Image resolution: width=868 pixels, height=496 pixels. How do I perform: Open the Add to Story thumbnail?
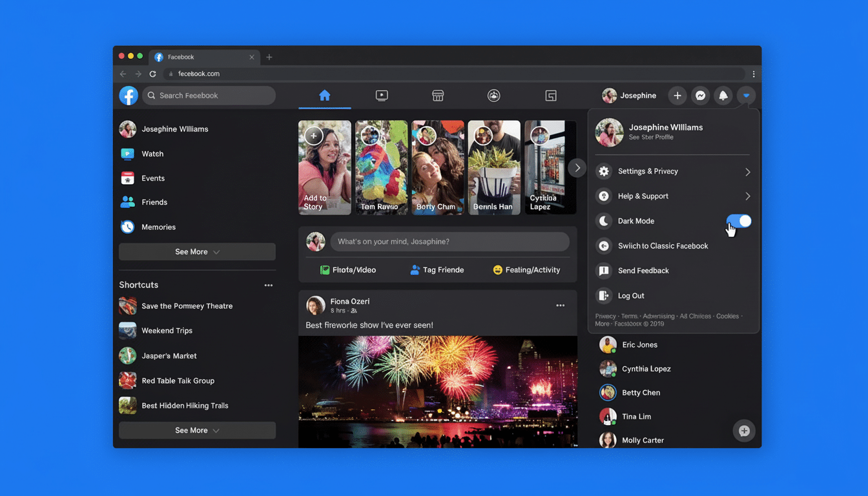(x=325, y=167)
